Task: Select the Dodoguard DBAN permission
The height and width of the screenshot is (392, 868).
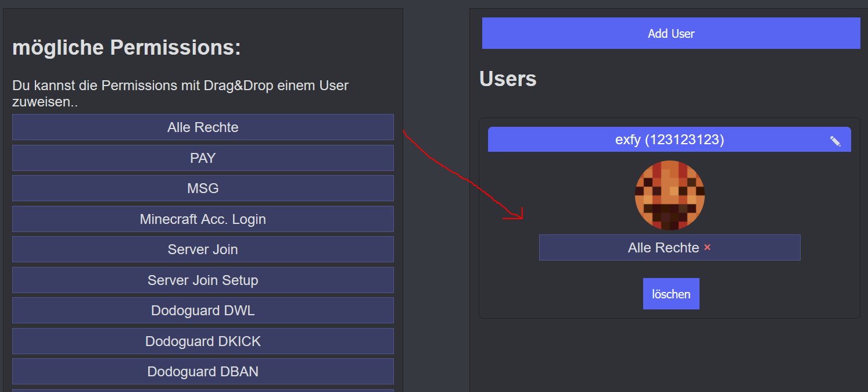Action: pos(203,371)
